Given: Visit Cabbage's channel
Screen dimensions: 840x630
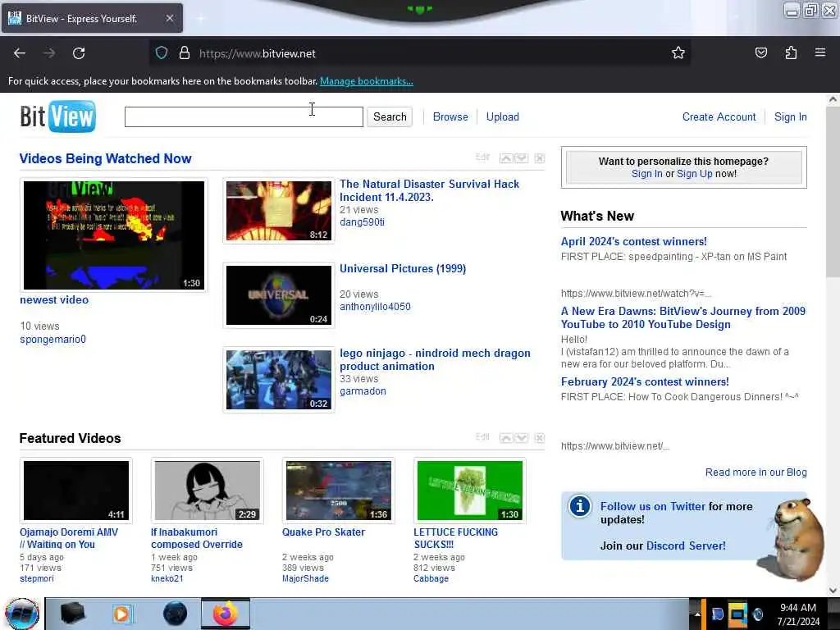Looking at the screenshot, I should click(x=431, y=578).
